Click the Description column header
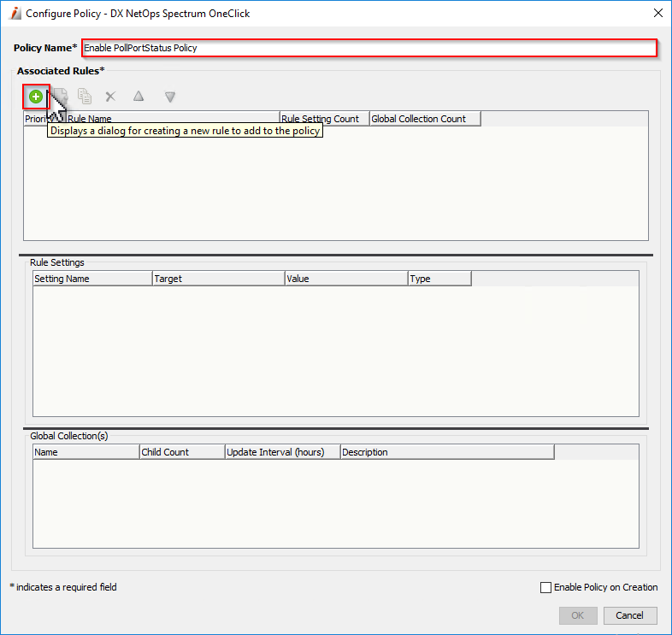Viewport: 672px width, 635px height. [x=445, y=452]
